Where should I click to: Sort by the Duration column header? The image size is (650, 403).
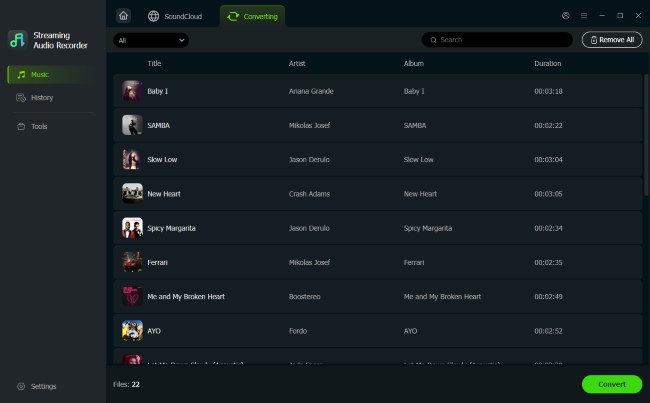click(548, 63)
